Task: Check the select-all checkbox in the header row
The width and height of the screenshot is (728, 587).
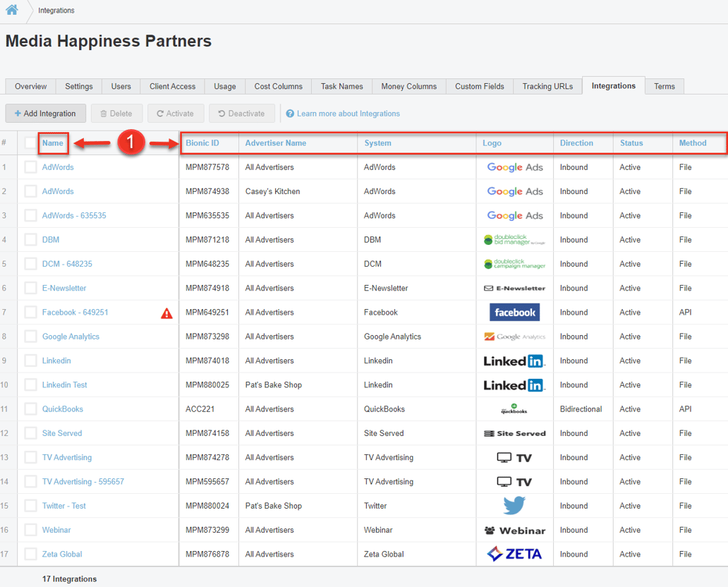Action: pos(30,143)
